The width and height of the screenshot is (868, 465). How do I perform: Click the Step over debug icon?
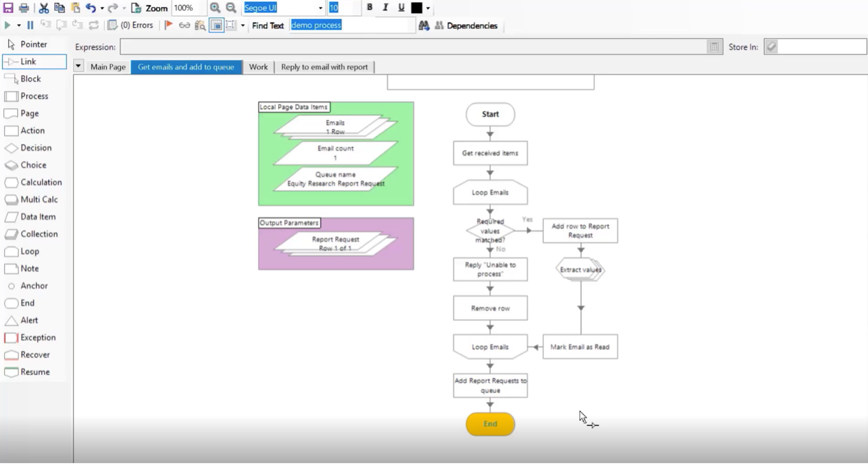pos(61,25)
